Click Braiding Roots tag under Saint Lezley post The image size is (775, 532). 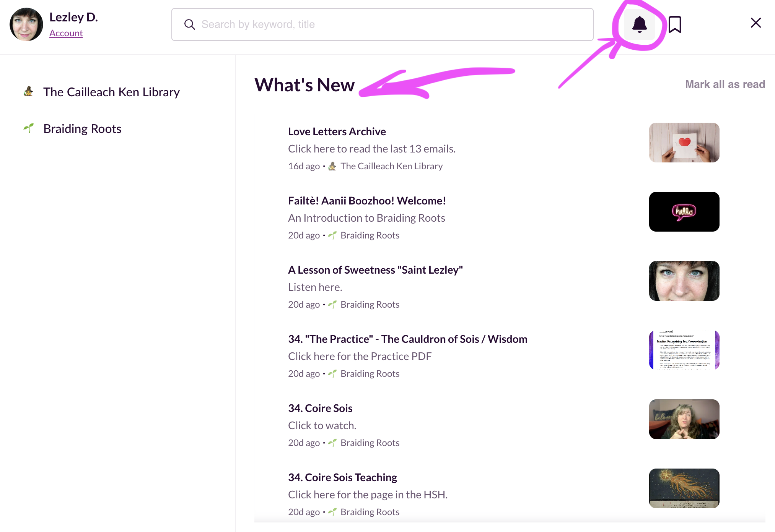tap(370, 305)
